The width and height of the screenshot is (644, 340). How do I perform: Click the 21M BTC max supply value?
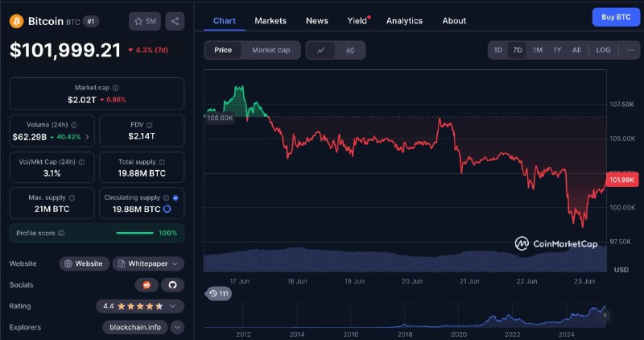pos(52,209)
